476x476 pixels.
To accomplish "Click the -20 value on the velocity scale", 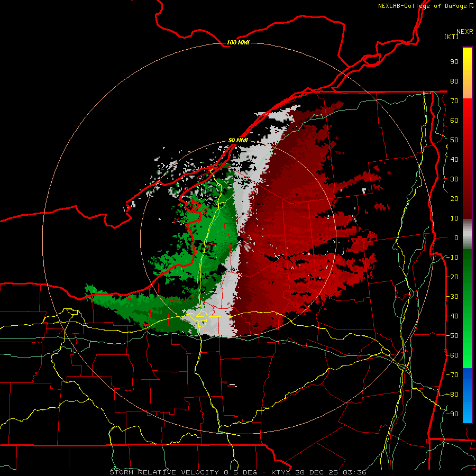I will pos(452,277).
